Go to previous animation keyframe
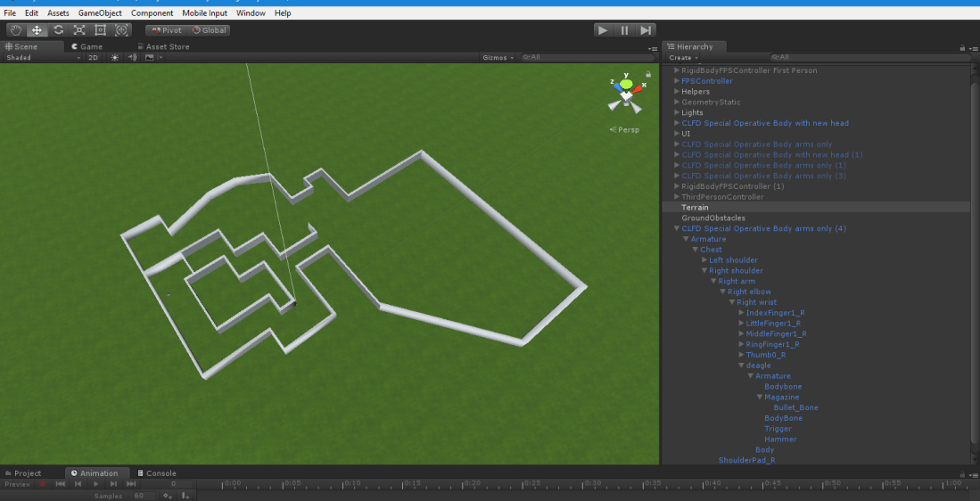This screenshot has height=501, width=980. (x=78, y=484)
